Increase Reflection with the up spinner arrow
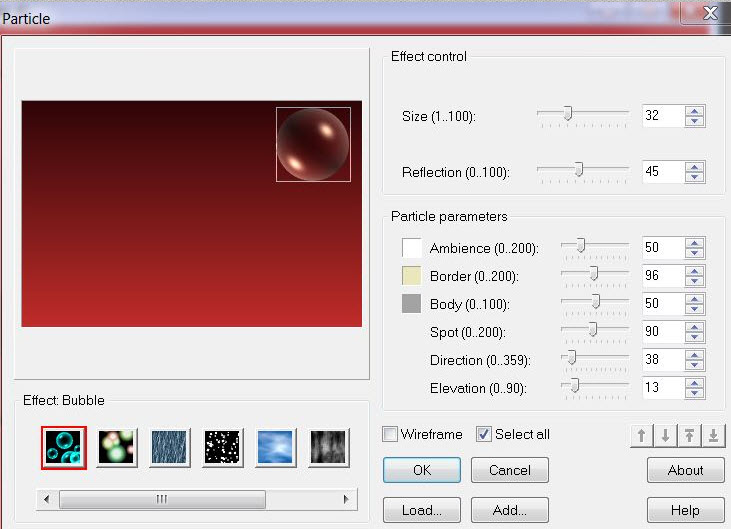The height and width of the screenshot is (529, 731). pyautogui.click(x=695, y=167)
